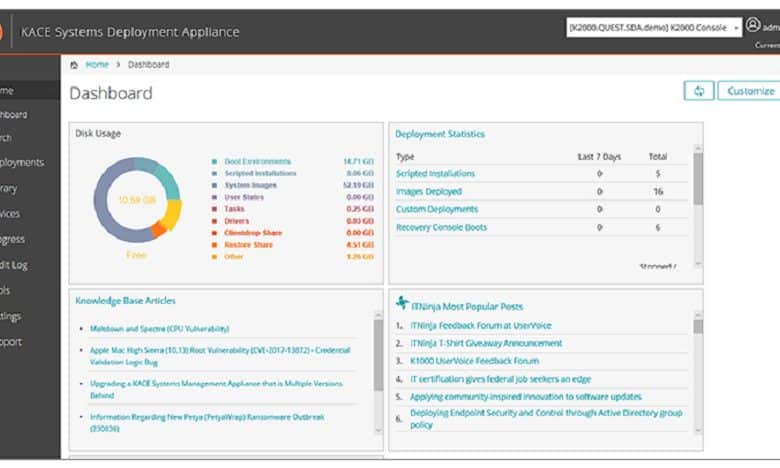Select Tasks legend label
The height and width of the screenshot is (468, 780).
pos(234,209)
